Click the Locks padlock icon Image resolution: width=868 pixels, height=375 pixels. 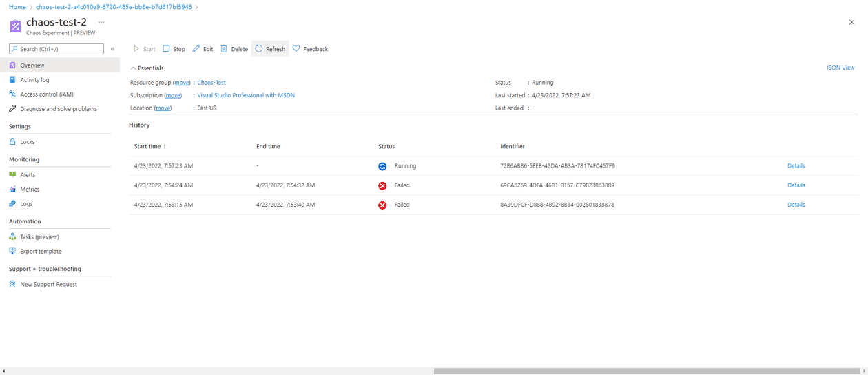tap(12, 142)
